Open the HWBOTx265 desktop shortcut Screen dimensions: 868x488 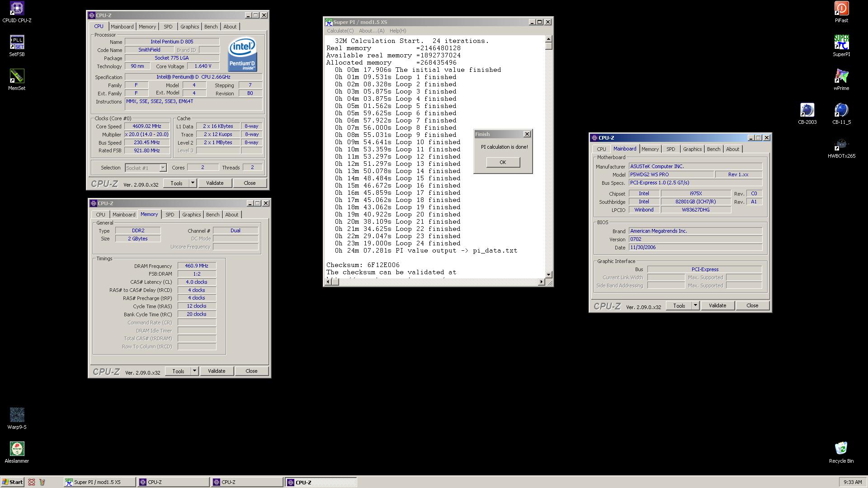[841, 148]
